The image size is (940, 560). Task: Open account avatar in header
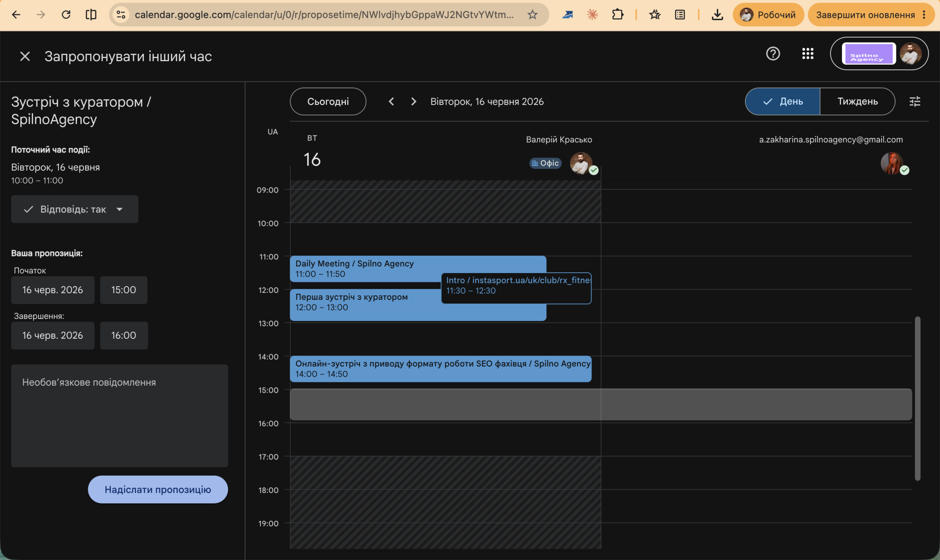point(911,54)
